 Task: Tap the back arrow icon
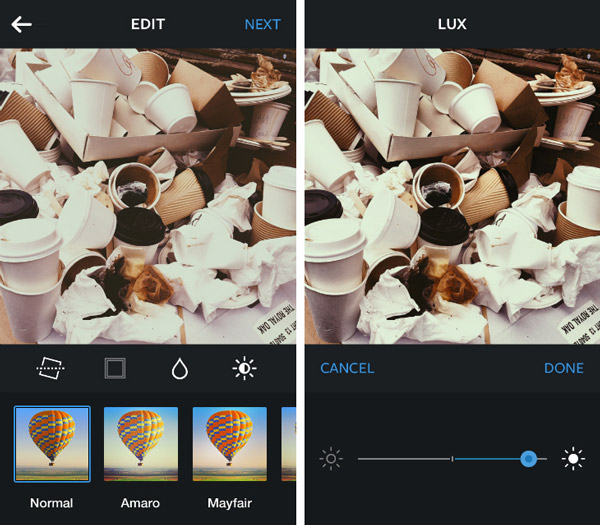click(x=21, y=24)
